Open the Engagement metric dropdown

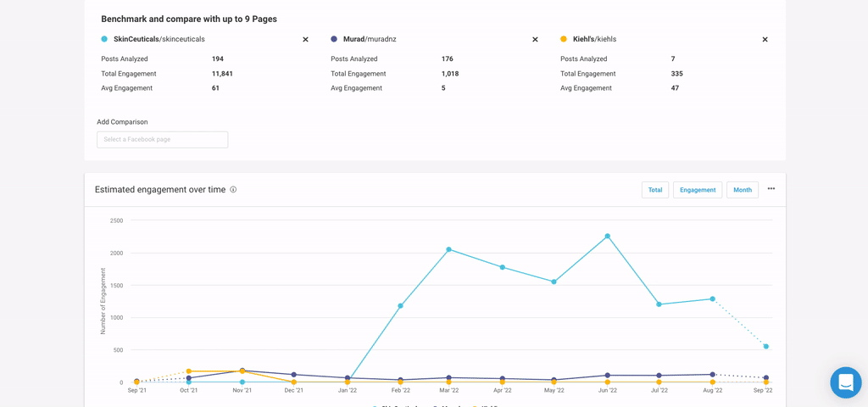point(698,190)
